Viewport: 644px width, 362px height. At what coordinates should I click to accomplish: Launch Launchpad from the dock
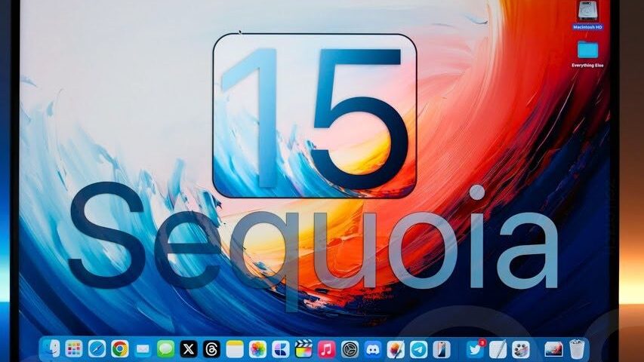pos(74,349)
